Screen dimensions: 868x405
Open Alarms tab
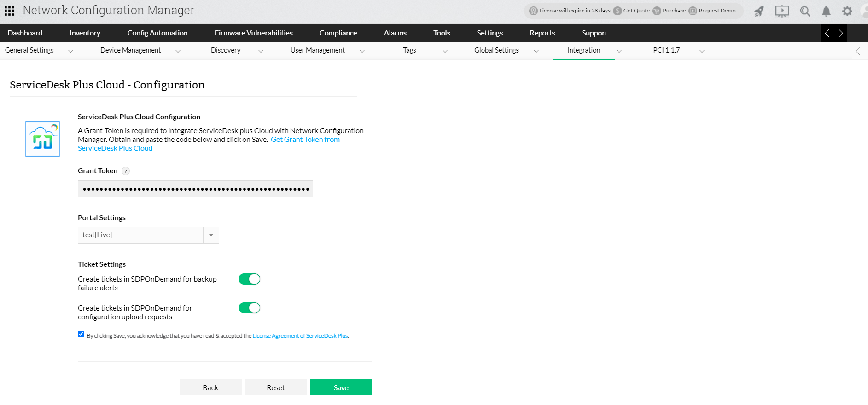395,33
